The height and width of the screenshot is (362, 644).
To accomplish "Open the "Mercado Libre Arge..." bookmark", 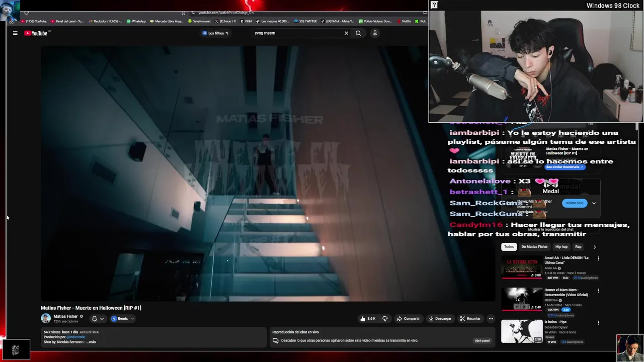I will tap(167, 21).
